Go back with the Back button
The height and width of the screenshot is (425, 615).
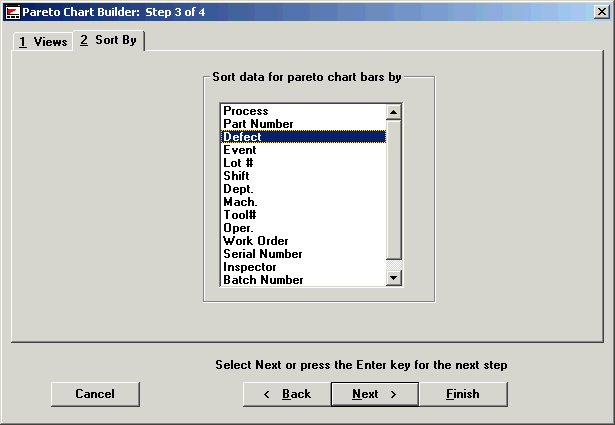pos(287,394)
